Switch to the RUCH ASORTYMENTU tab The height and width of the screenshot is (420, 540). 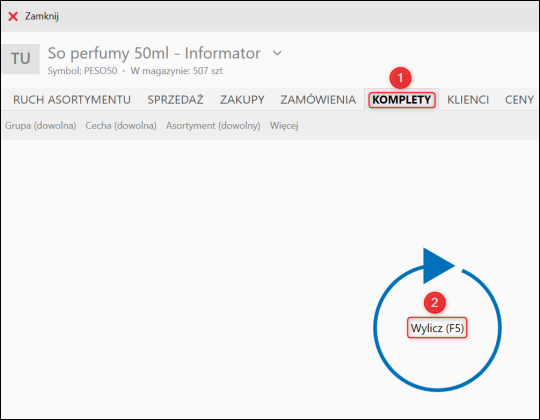pos(72,100)
